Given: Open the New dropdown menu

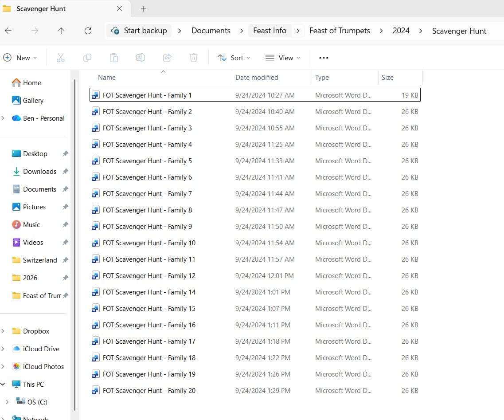Looking at the screenshot, I should (20, 58).
